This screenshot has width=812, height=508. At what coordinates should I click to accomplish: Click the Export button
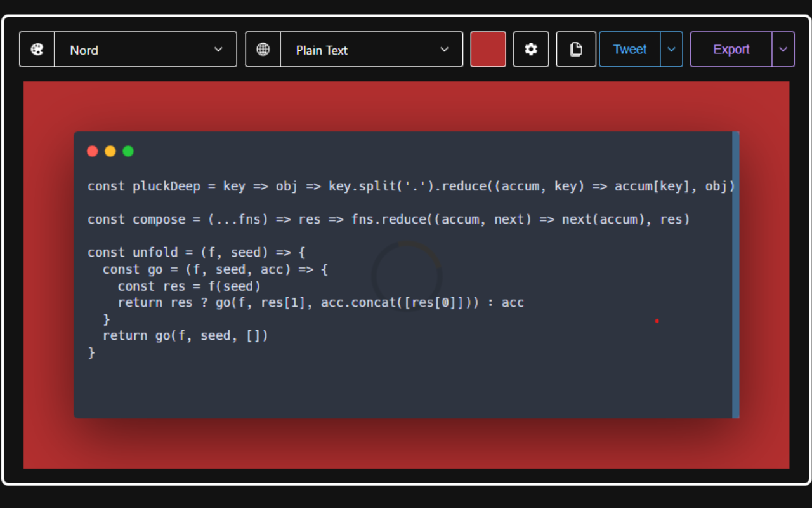(x=731, y=49)
